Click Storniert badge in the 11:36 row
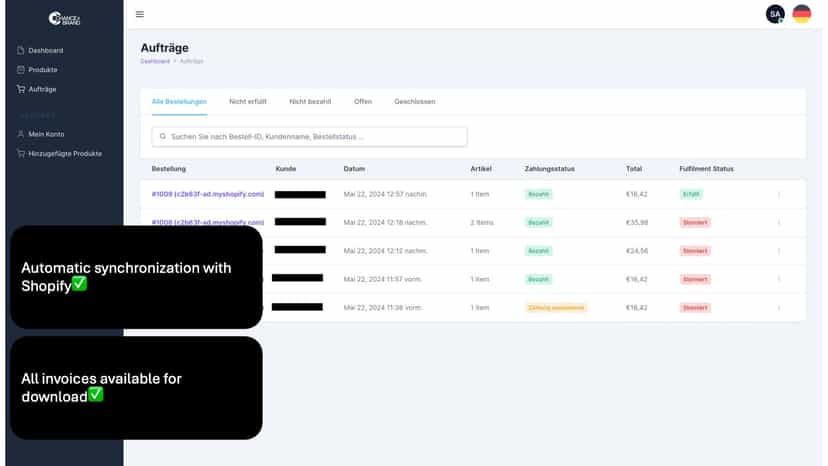 (695, 307)
